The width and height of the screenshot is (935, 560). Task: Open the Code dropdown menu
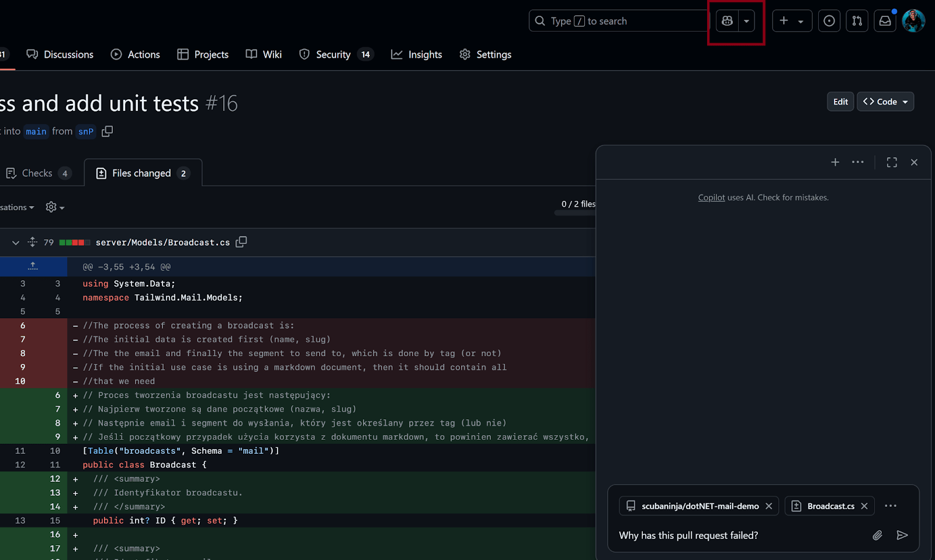point(885,101)
